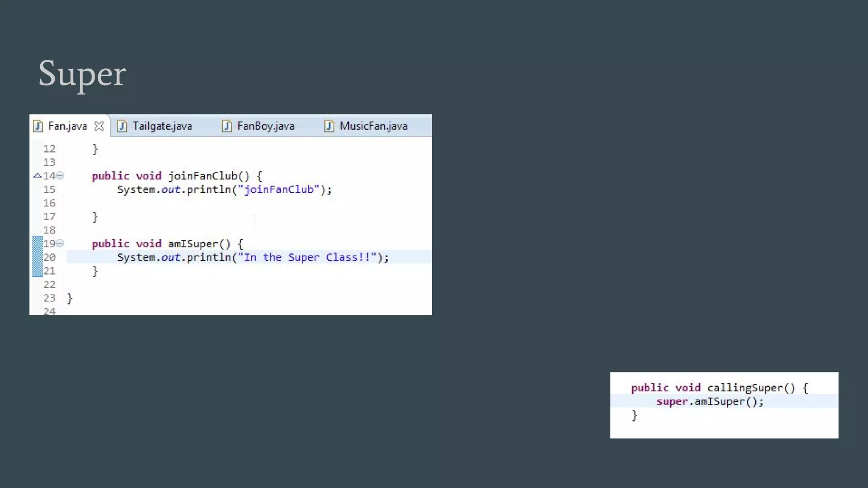Click line number 12 in the gutter
868x488 pixels.
[49, 149]
